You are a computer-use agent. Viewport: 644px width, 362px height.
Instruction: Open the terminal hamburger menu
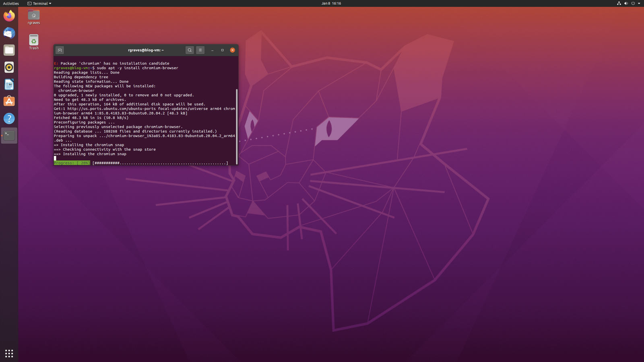coord(200,50)
